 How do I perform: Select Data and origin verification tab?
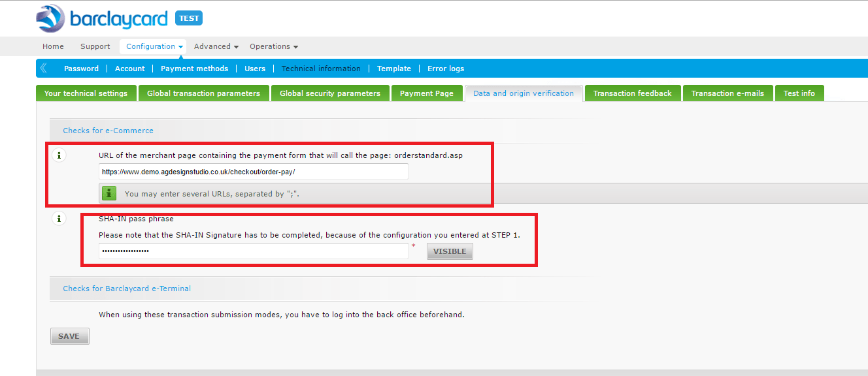coord(524,93)
